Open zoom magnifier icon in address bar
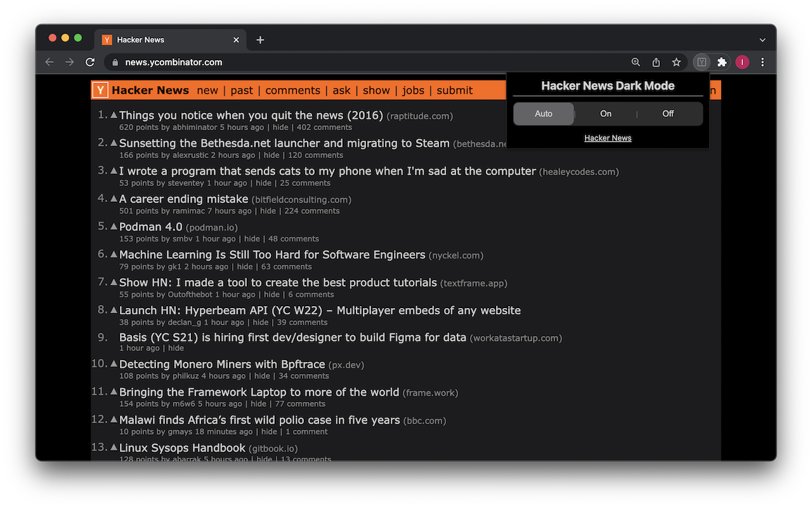The height and width of the screenshot is (508, 812). [x=636, y=62]
